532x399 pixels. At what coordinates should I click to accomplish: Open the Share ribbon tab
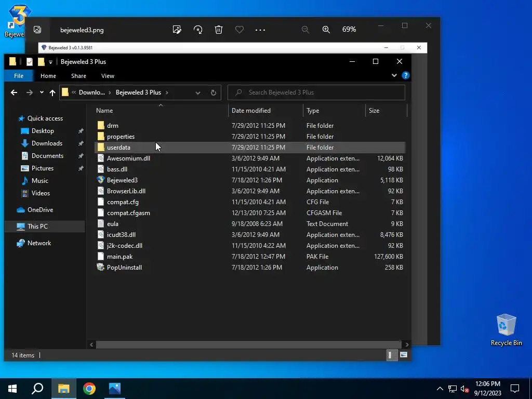coord(78,76)
